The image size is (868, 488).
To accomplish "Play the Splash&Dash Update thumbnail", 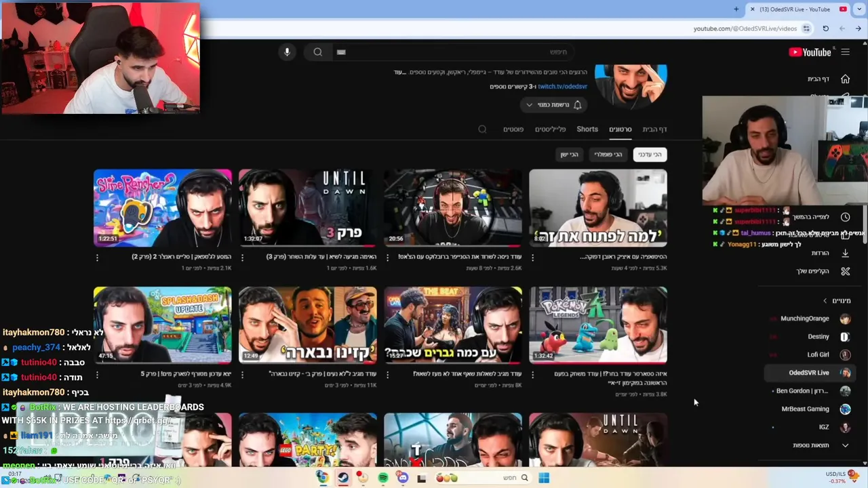I will [x=163, y=325].
